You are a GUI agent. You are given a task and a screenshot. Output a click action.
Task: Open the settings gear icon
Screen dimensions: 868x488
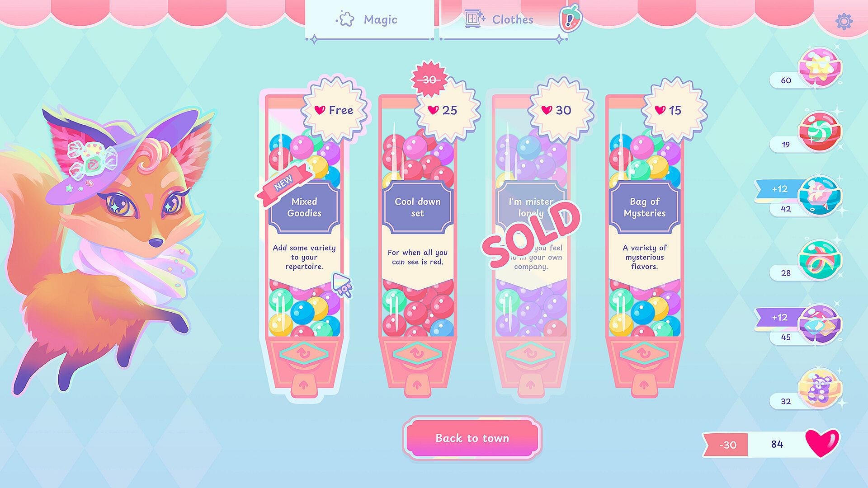844,21
